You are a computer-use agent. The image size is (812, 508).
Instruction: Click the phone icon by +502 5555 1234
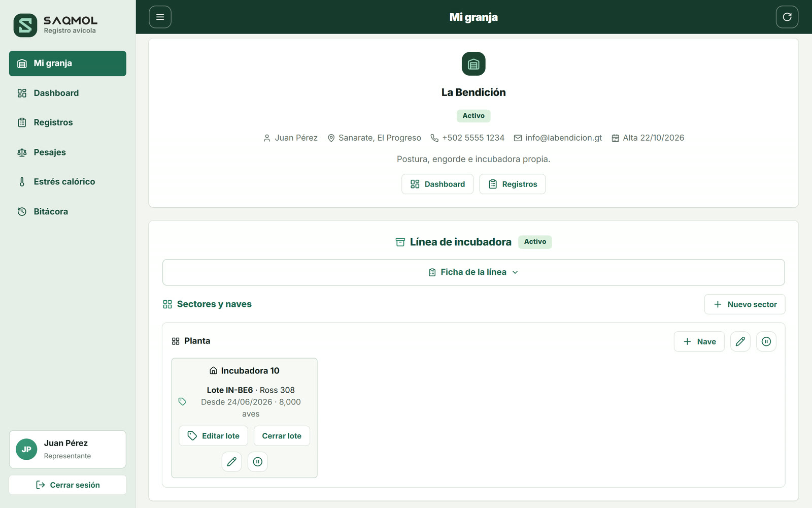point(434,138)
